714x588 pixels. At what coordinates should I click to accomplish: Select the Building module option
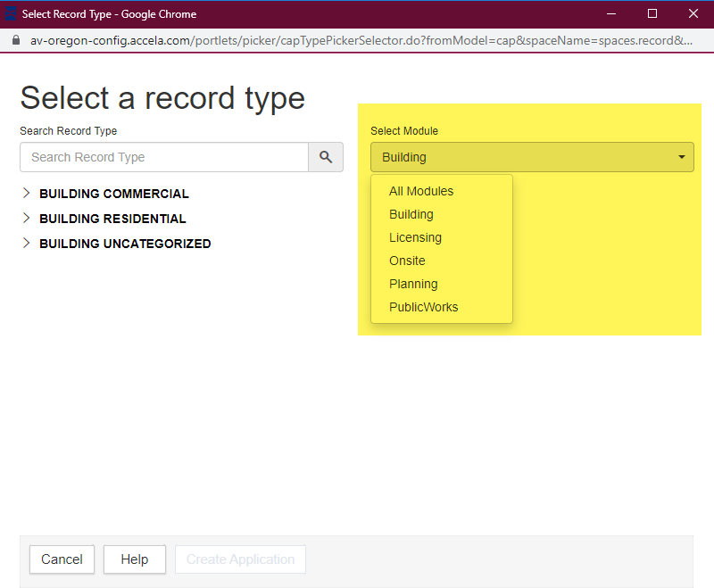pos(411,214)
